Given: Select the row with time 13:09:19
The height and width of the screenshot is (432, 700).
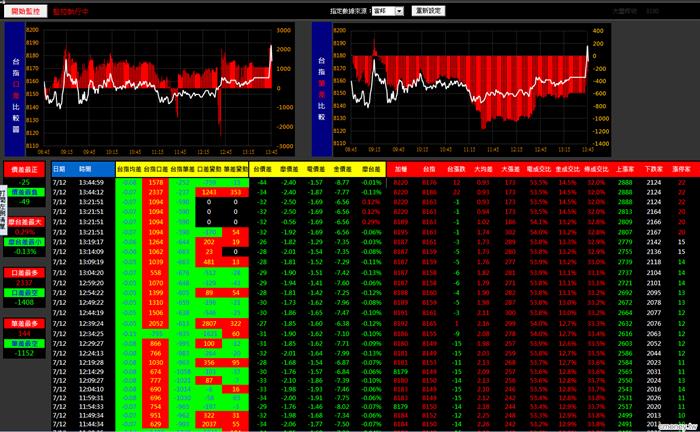Looking at the screenshot, I should click(x=375, y=262).
